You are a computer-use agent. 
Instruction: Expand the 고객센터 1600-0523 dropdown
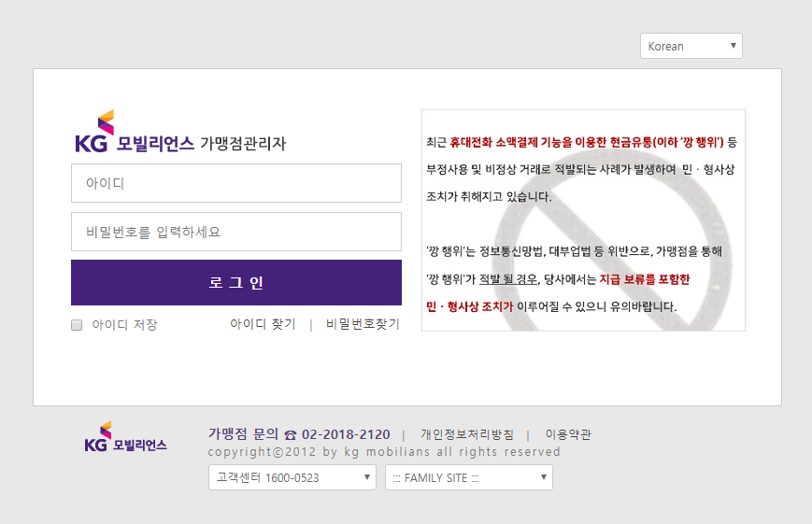point(292,477)
